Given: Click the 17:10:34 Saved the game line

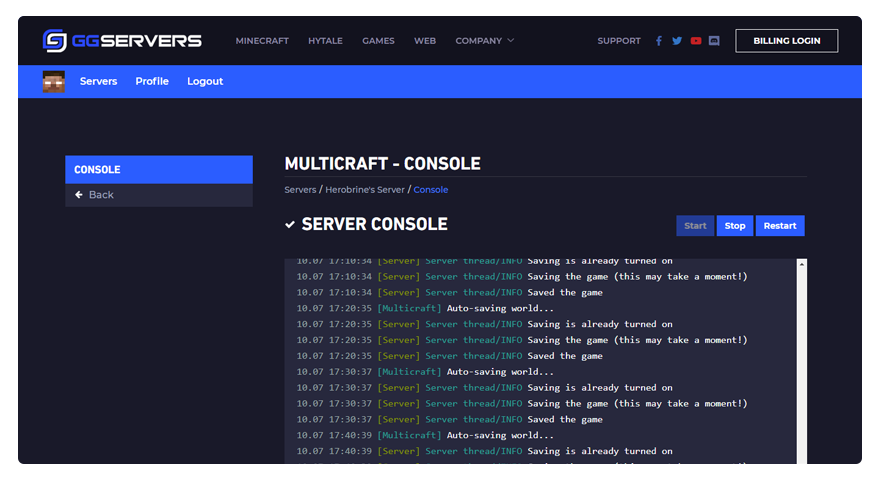Looking at the screenshot, I should click(x=450, y=292).
